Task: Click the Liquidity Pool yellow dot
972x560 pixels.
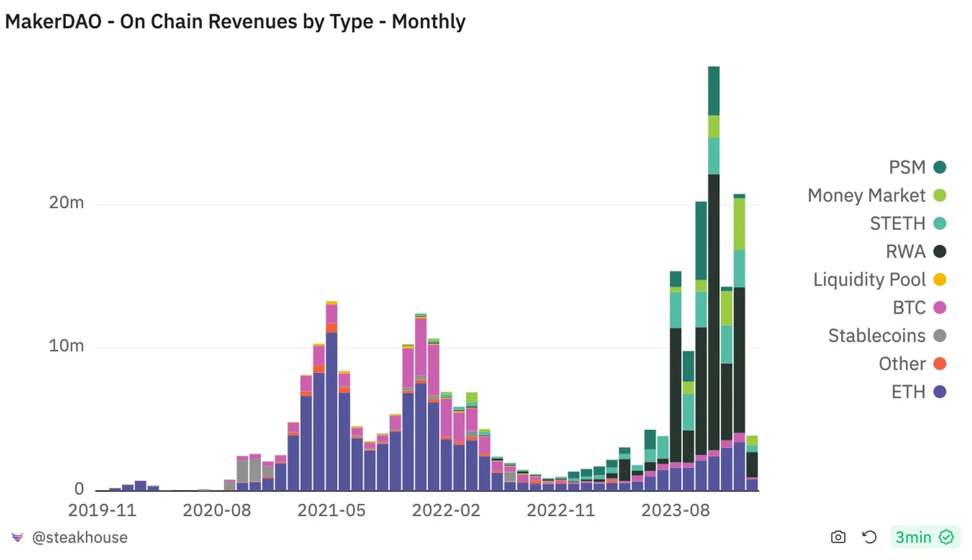Action: coord(940,279)
